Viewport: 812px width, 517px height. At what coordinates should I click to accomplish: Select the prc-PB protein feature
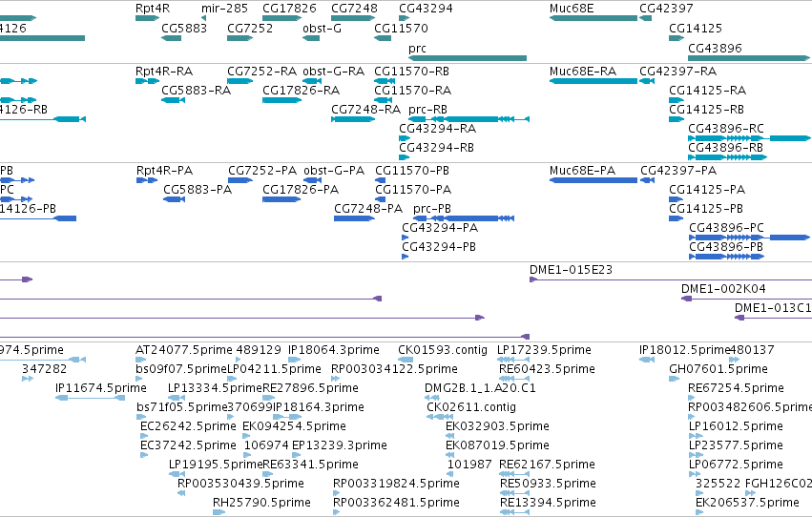coord(464,218)
